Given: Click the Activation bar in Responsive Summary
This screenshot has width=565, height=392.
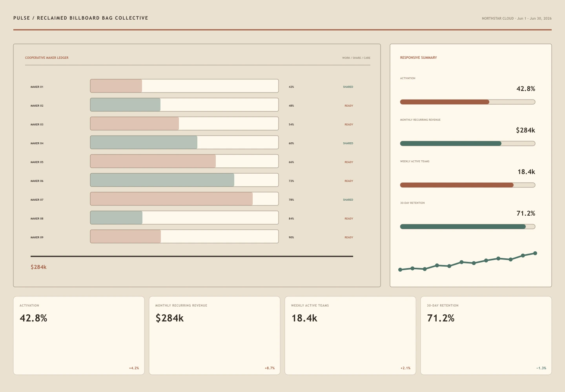Looking at the screenshot, I should point(468,102).
